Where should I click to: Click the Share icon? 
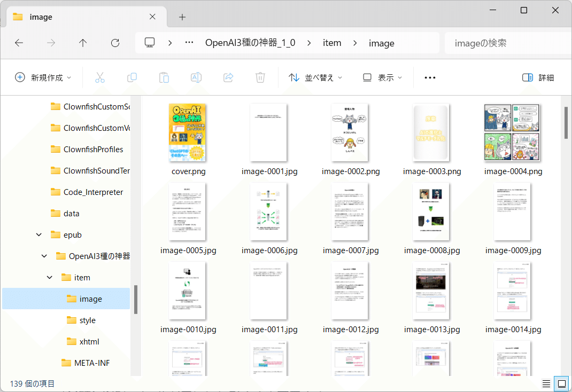point(228,77)
